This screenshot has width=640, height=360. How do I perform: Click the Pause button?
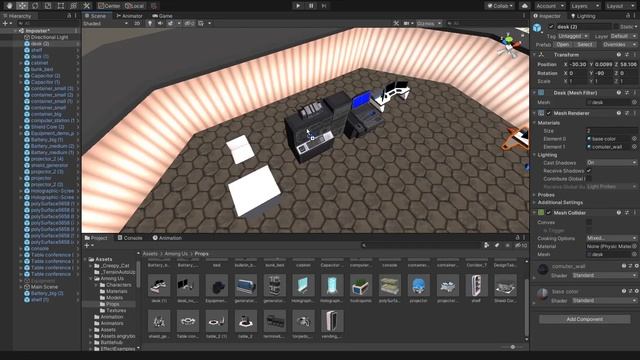pyautogui.click(x=311, y=6)
